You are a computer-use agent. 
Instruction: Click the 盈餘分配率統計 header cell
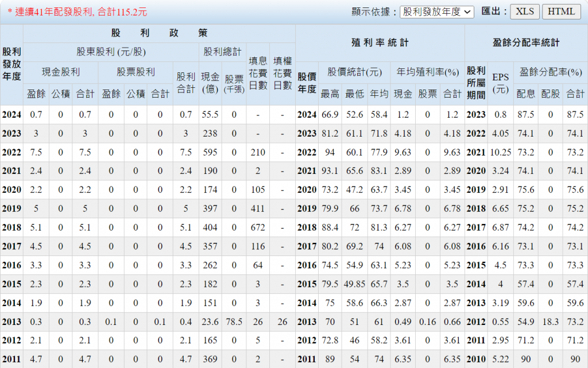pos(526,43)
